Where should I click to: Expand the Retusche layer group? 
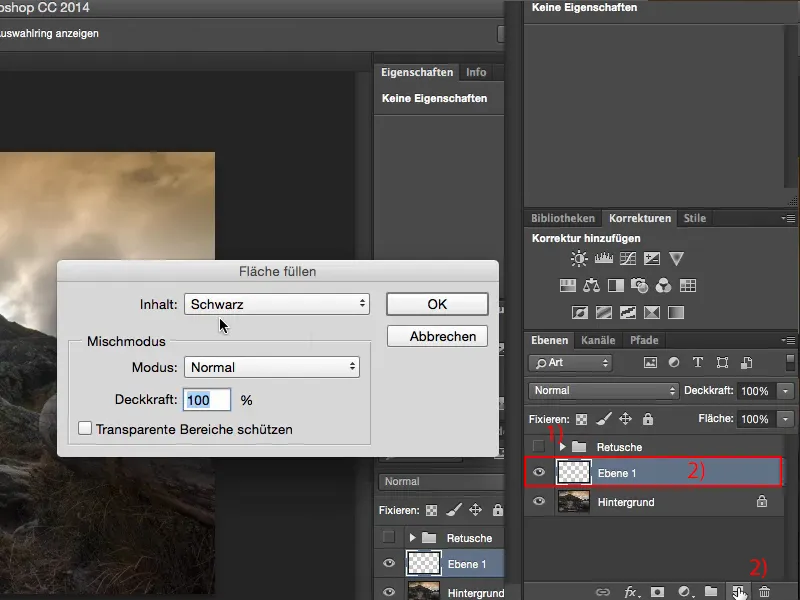pos(562,446)
